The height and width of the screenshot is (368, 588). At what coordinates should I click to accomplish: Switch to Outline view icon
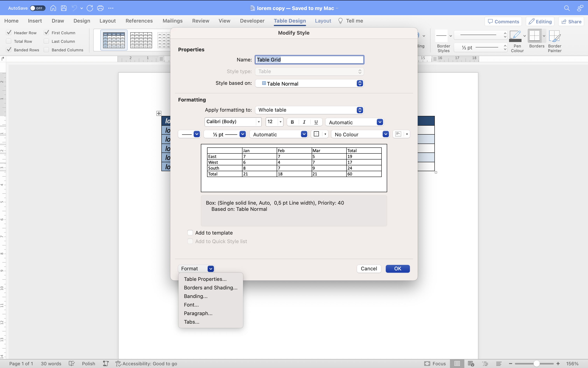coord(485,363)
